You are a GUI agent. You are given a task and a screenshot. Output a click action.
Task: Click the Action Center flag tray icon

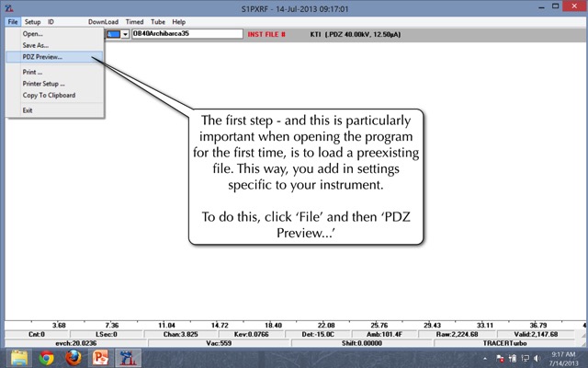500,359
